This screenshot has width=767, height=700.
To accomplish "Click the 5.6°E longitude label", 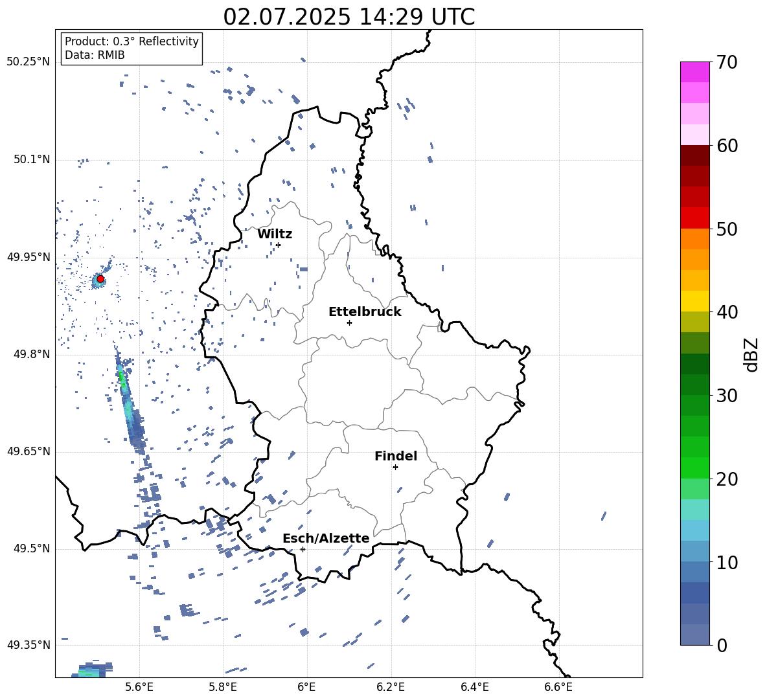I will [139, 687].
